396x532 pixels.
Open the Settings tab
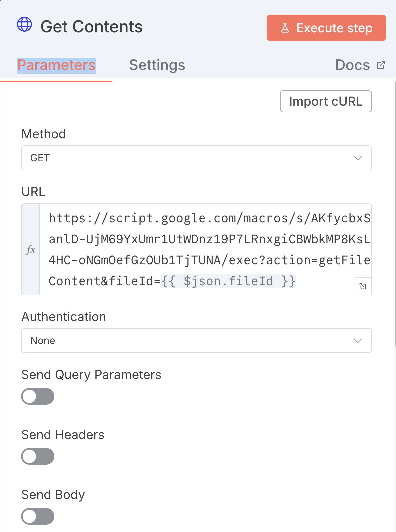(157, 65)
